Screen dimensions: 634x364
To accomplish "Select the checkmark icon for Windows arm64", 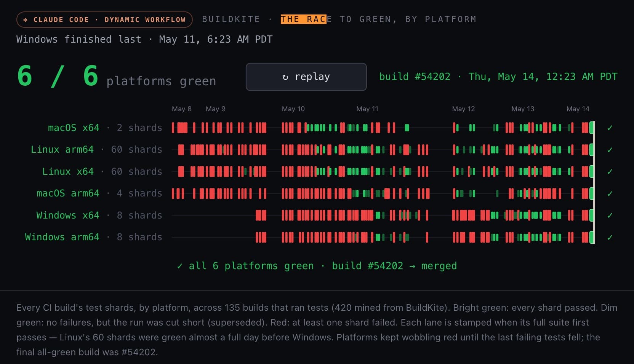I will (x=610, y=237).
